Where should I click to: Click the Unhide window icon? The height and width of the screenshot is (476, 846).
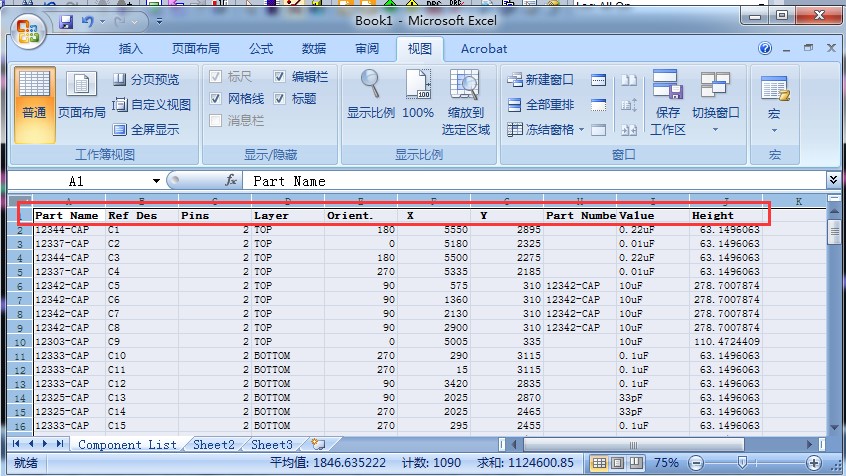point(598,130)
